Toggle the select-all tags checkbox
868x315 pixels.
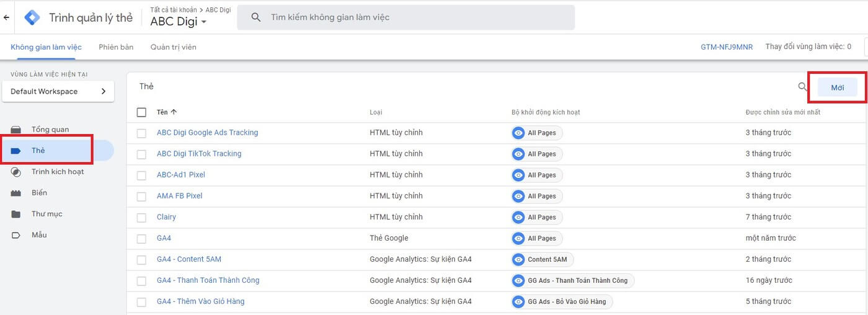[x=141, y=112]
